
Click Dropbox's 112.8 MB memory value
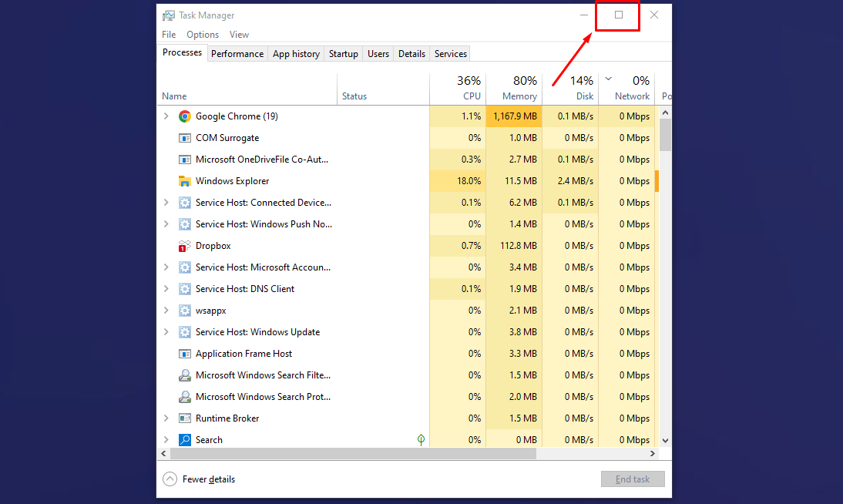click(519, 246)
